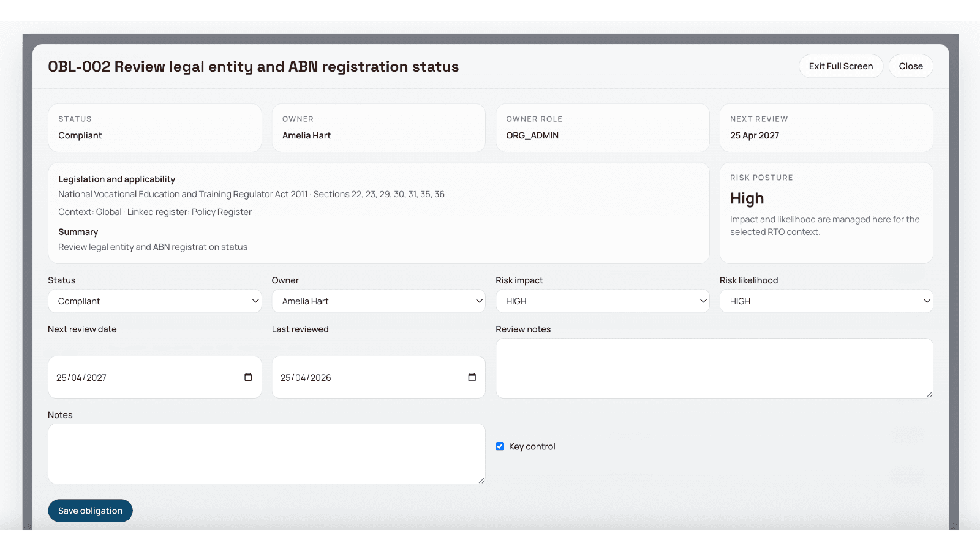Open calendar picker for Next review date
Screen dimensions: 980x551
[248, 377]
